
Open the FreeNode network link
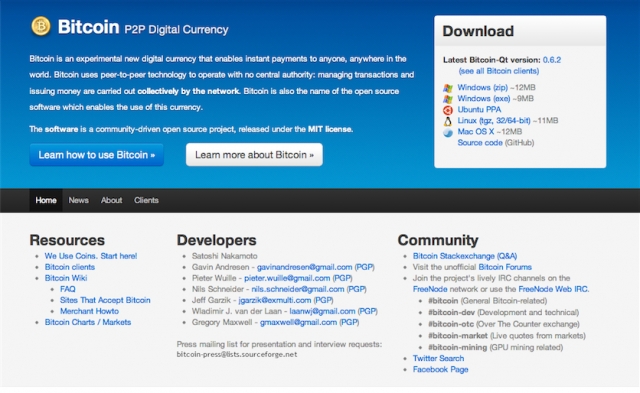tap(430, 289)
